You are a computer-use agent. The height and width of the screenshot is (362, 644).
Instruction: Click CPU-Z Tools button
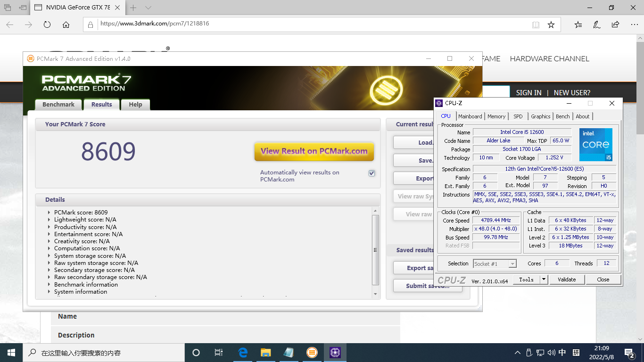tap(526, 280)
